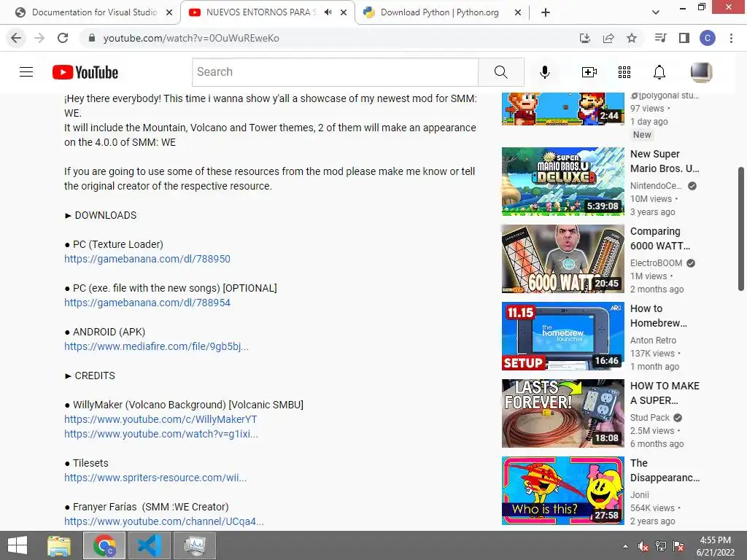Open the tab search dropdown chevron
Image resolution: width=747 pixels, height=560 pixels.
(x=656, y=12)
